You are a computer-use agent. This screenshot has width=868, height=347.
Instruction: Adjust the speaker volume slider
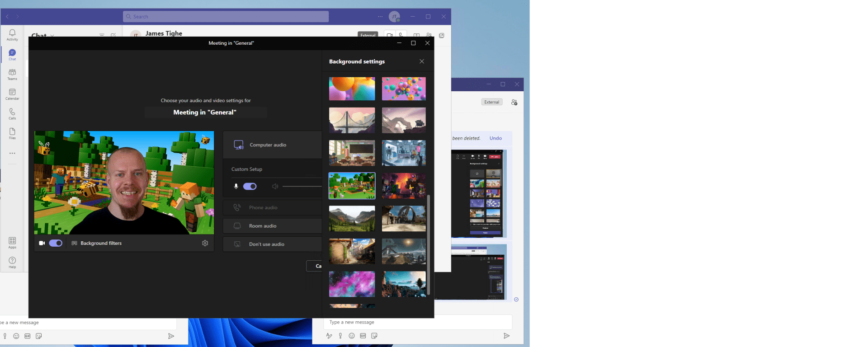[x=302, y=186]
